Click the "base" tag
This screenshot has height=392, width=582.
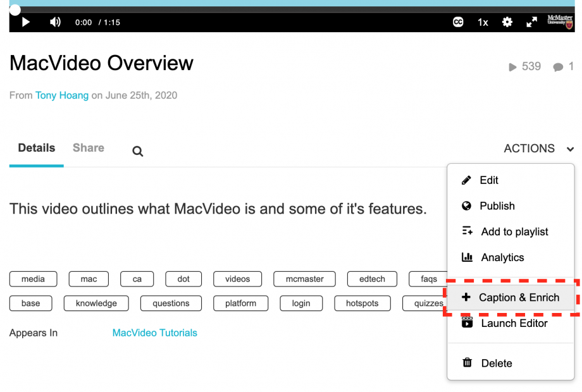tap(31, 303)
